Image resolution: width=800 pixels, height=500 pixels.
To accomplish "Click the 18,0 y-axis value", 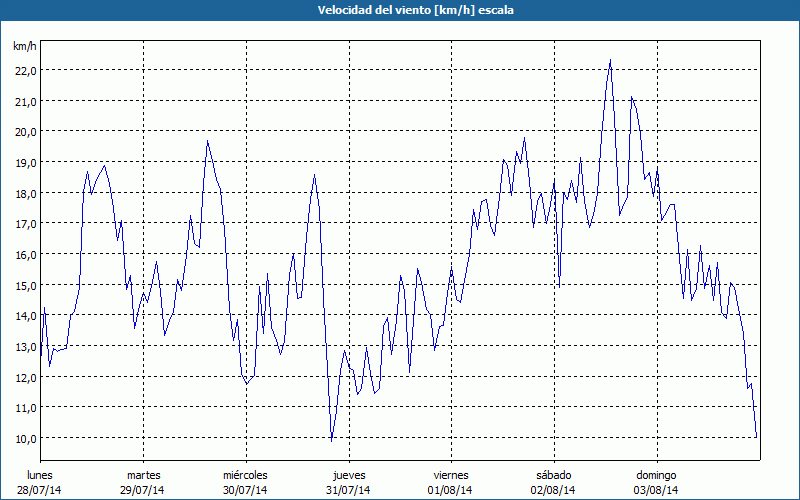I will point(24,193).
